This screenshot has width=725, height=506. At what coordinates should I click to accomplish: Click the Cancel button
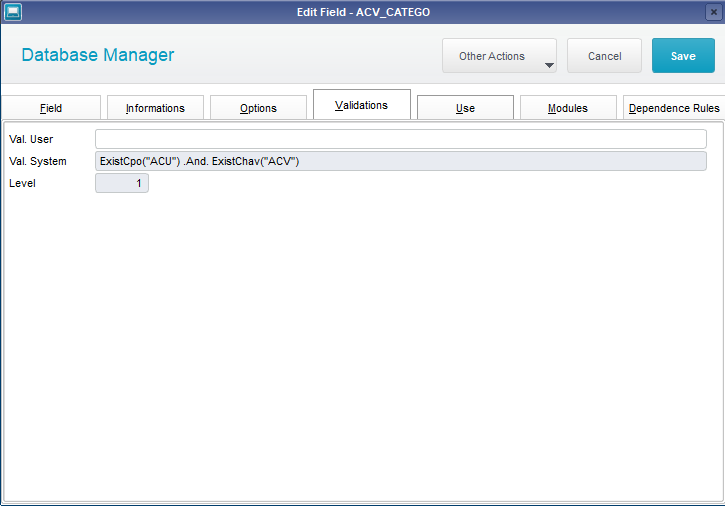pos(604,56)
